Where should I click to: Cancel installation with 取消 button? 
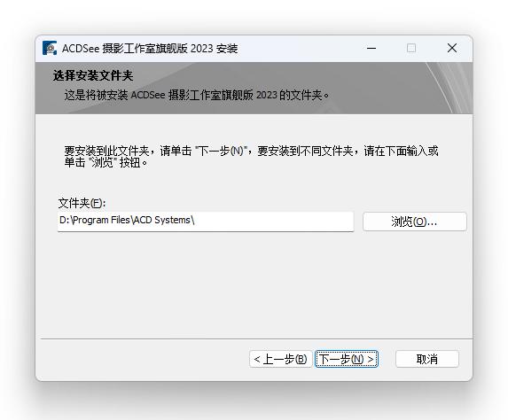(427, 359)
